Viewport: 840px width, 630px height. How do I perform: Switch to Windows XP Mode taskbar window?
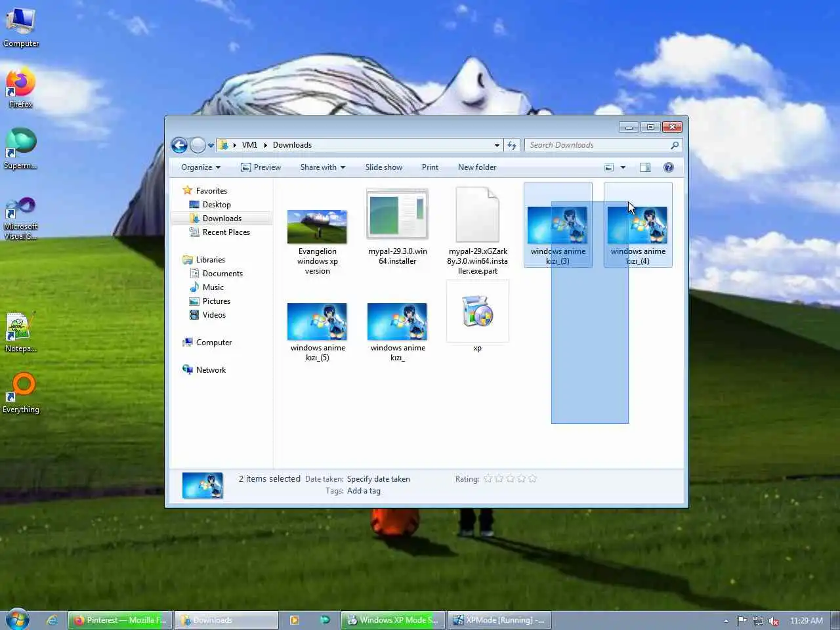(x=393, y=620)
